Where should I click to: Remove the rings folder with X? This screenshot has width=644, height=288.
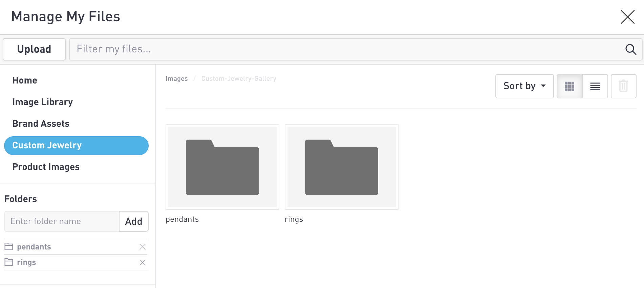tap(143, 263)
